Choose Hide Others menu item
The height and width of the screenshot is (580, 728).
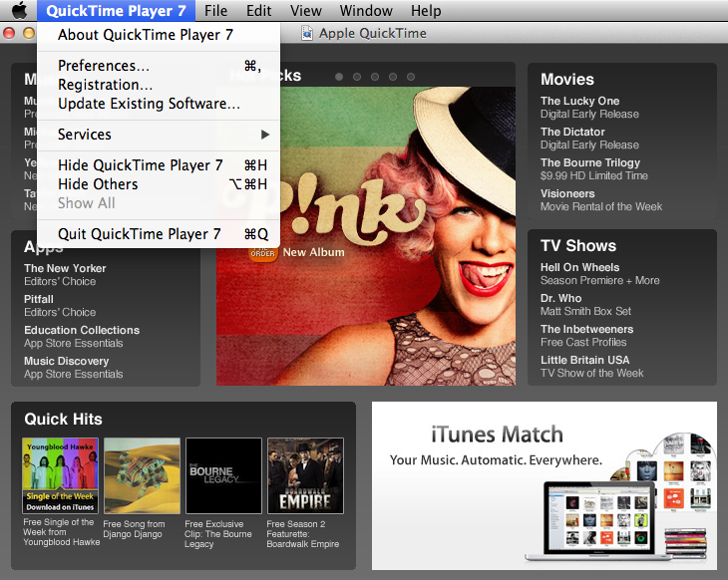[159, 184]
